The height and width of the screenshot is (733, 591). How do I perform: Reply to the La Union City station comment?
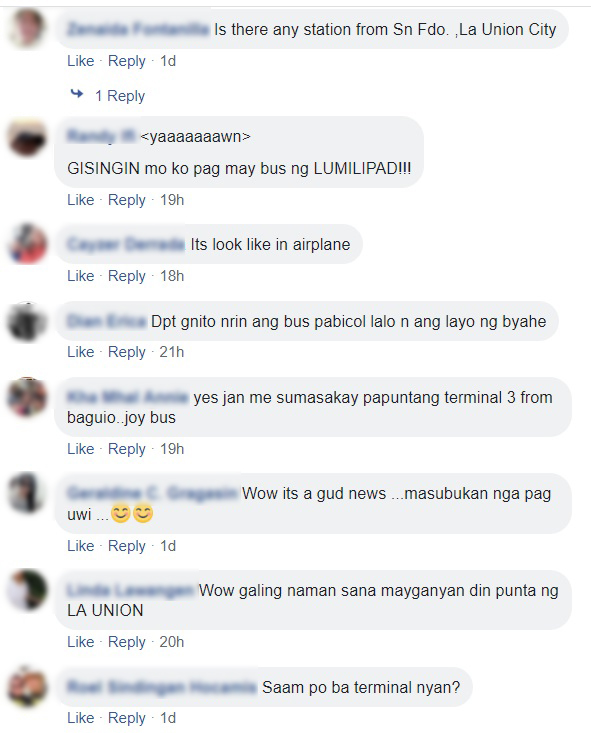click(x=127, y=61)
